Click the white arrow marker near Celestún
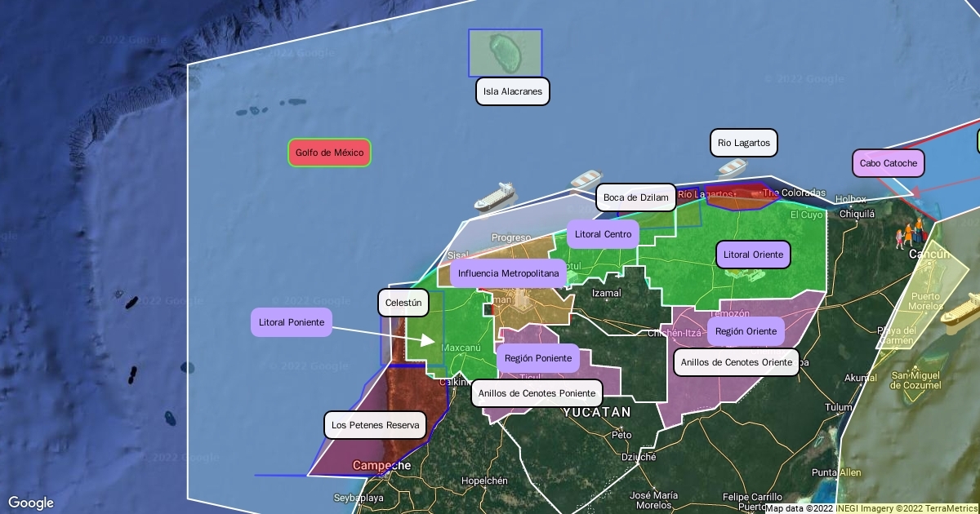Image resolution: width=980 pixels, height=514 pixels. pos(428,339)
